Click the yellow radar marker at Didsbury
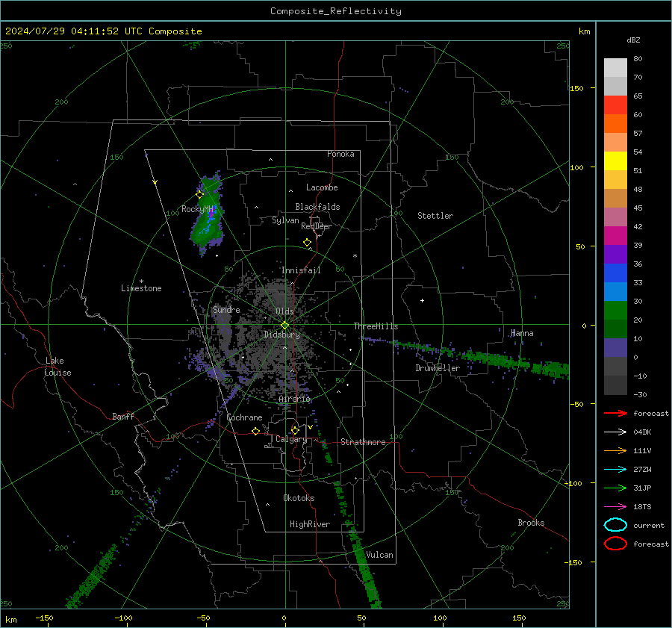 pyautogui.click(x=284, y=326)
